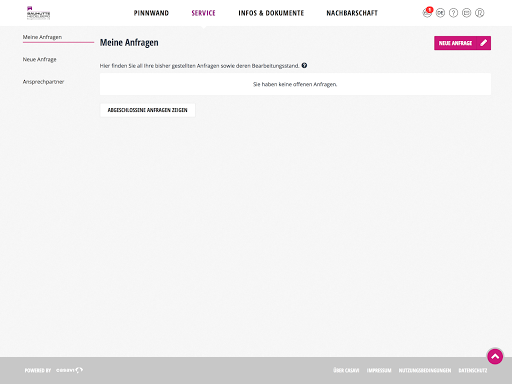This screenshot has height=384, width=512.
Task: Click the 'Hier finden Sie all Ihre bisher' description
Action: (x=199, y=66)
